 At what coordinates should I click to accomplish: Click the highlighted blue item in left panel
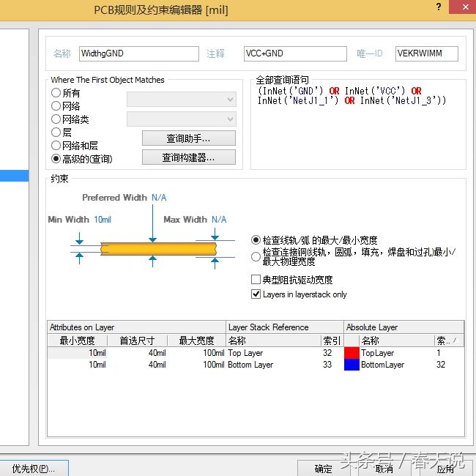pos(14,176)
